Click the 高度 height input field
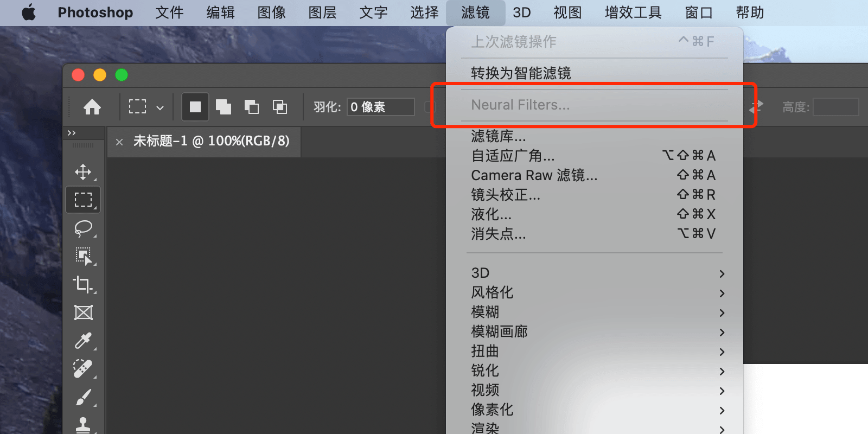This screenshot has width=868, height=434. coord(836,107)
